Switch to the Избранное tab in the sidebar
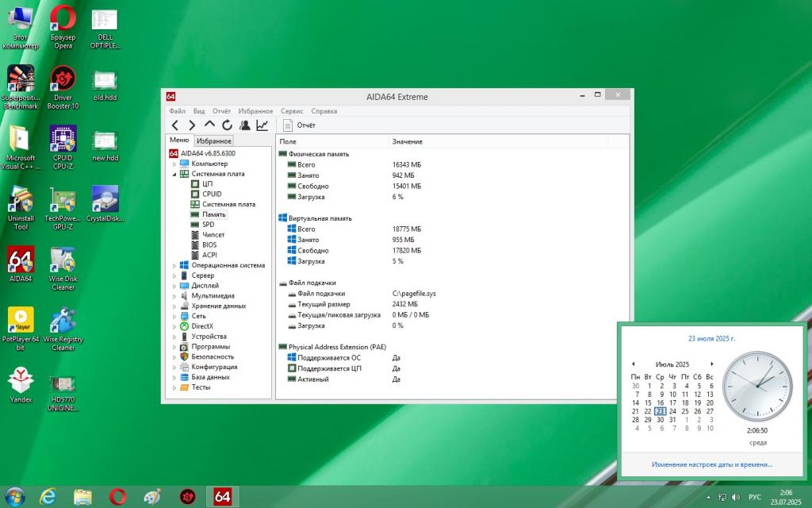Screen dimensions: 812x508 click(x=214, y=141)
